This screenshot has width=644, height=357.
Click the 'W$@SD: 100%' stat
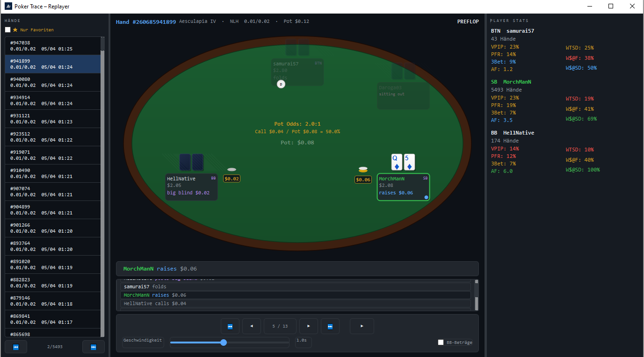pyautogui.click(x=582, y=170)
